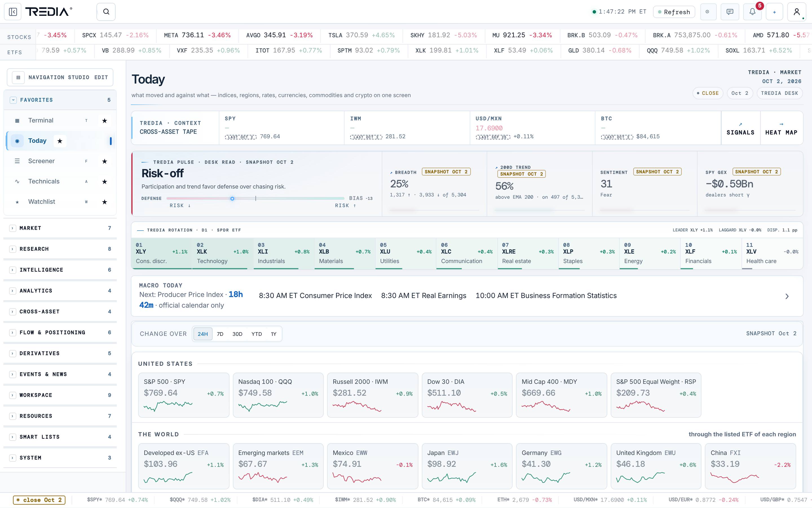
Task: Open the China FXI card
Action: point(751,466)
